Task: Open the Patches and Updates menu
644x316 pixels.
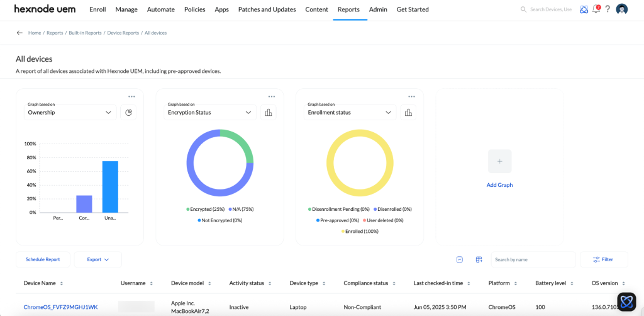Action: pyautogui.click(x=267, y=9)
